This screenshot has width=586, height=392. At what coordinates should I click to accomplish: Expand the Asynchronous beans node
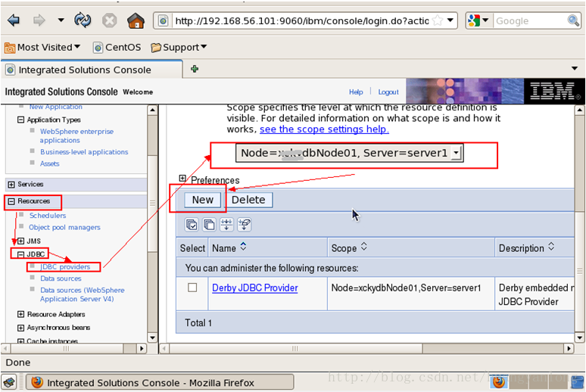pos(21,328)
